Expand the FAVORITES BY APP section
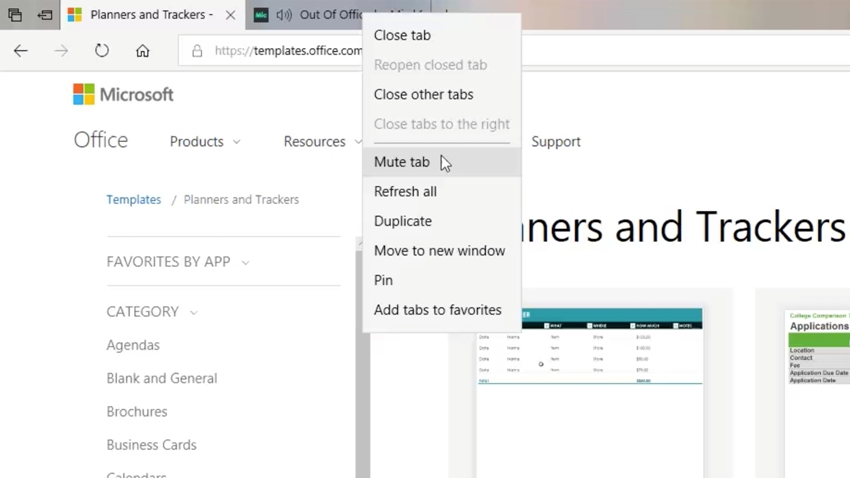The image size is (850, 478). pos(178,262)
